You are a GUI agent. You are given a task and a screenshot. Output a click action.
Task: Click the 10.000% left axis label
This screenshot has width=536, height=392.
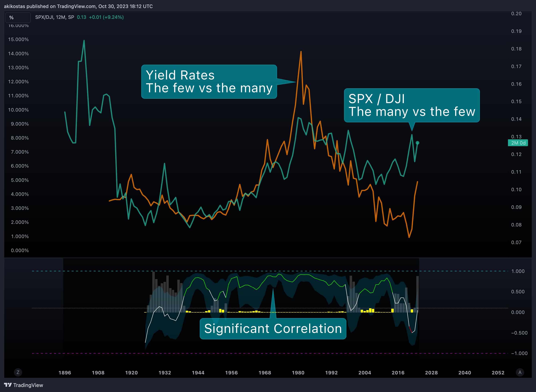click(x=18, y=110)
